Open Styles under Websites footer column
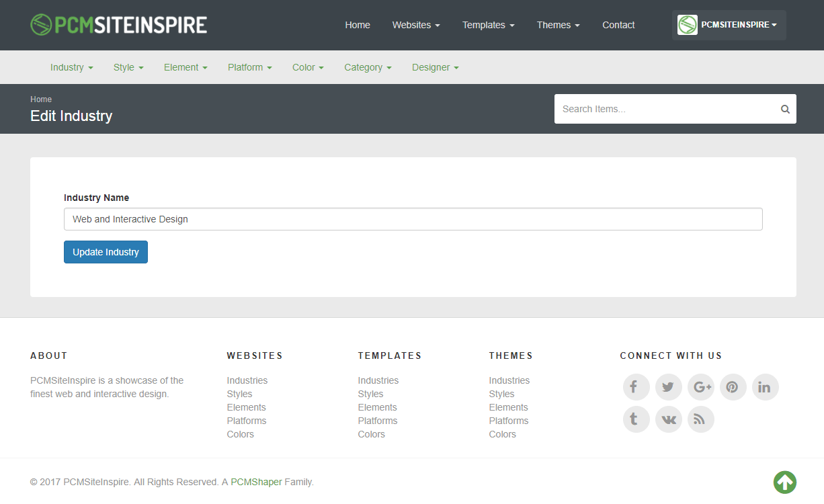The width and height of the screenshot is (824, 504). pos(239,394)
